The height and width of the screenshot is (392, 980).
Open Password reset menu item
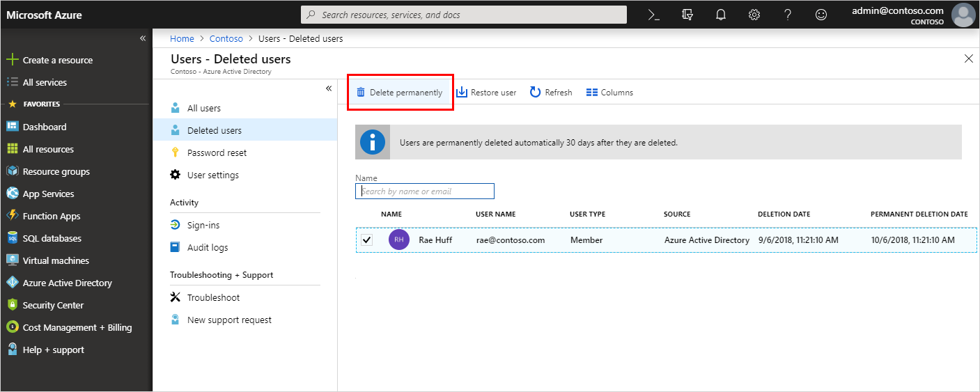click(x=217, y=152)
